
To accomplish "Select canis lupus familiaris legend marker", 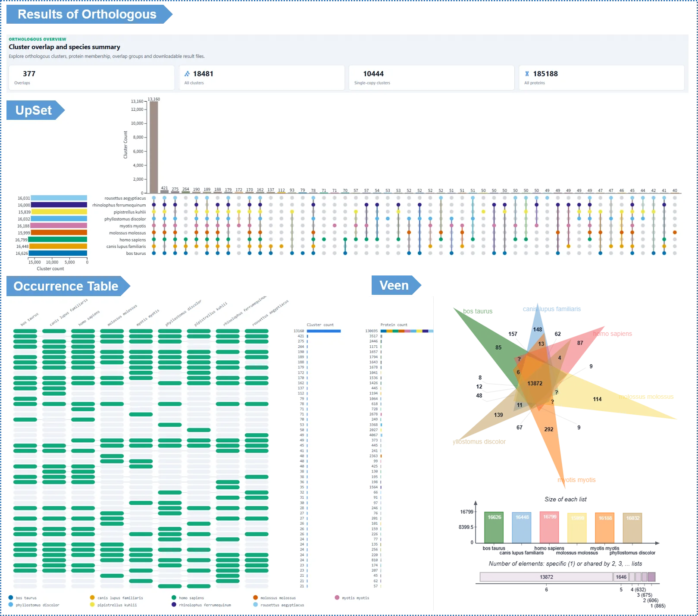I will pyautogui.click(x=92, y=597).
